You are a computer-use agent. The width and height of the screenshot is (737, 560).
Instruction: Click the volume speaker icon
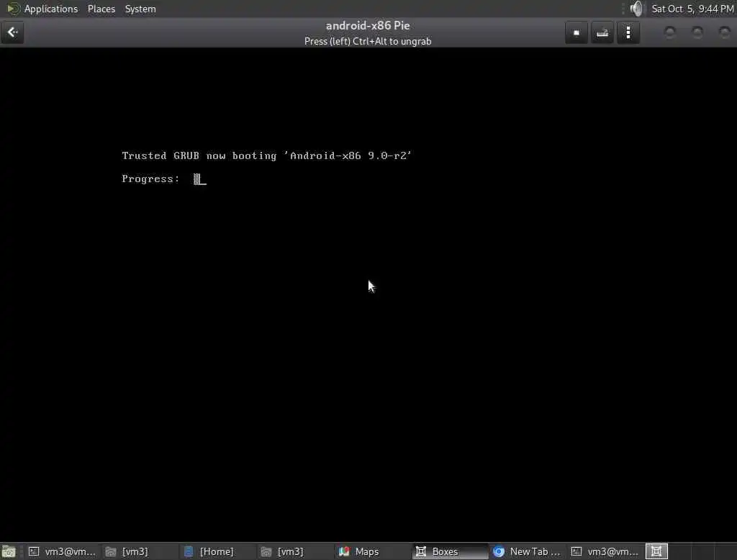pos(636,9)
